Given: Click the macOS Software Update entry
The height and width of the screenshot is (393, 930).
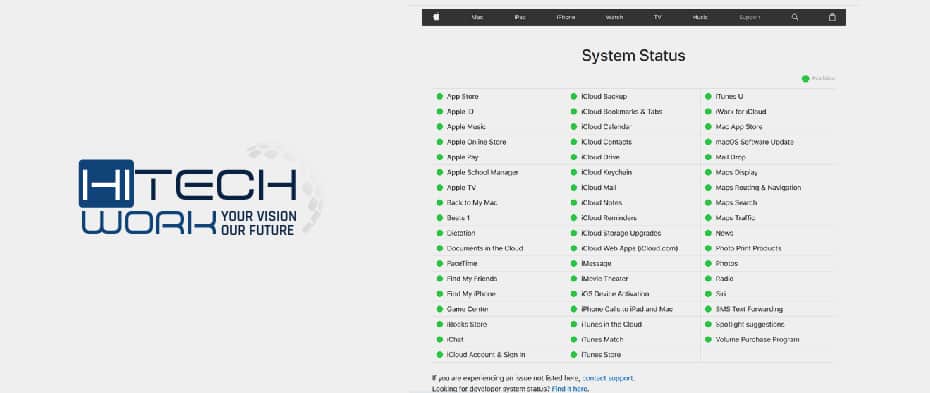Looking at the screenshot, I should coord(749,142).
